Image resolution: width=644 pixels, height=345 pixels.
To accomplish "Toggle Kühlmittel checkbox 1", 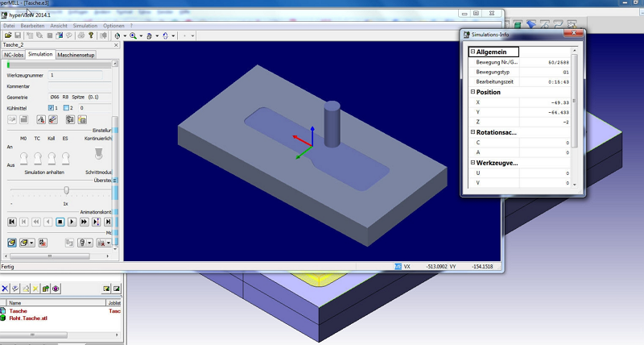I will tap(52, 107).
